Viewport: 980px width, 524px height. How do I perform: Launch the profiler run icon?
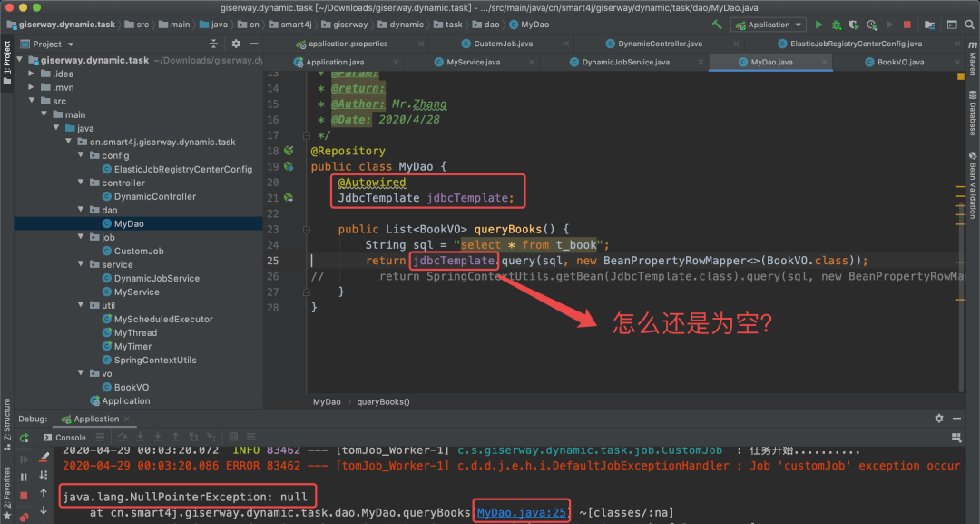pyautogui.click(x=871, y=25)
